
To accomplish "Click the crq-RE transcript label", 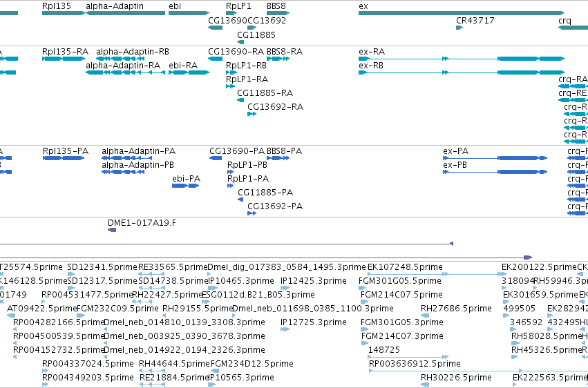I will [x=572, y=93].
